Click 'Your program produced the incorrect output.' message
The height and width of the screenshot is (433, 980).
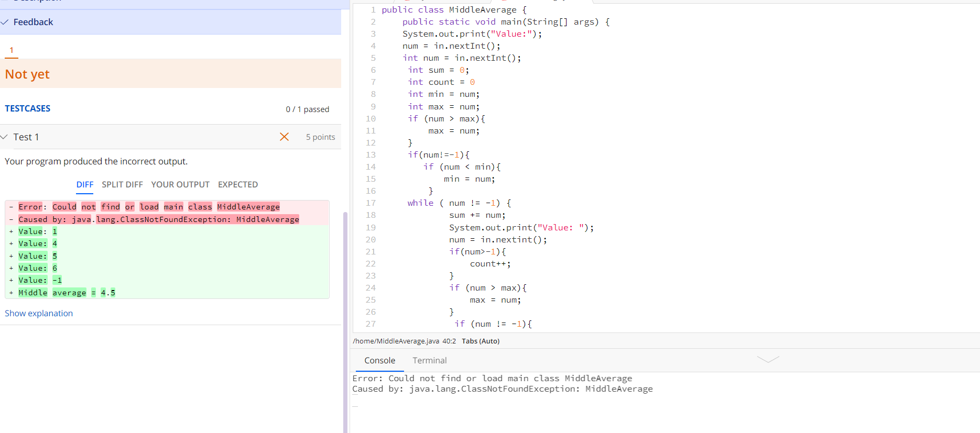[96, 161]
